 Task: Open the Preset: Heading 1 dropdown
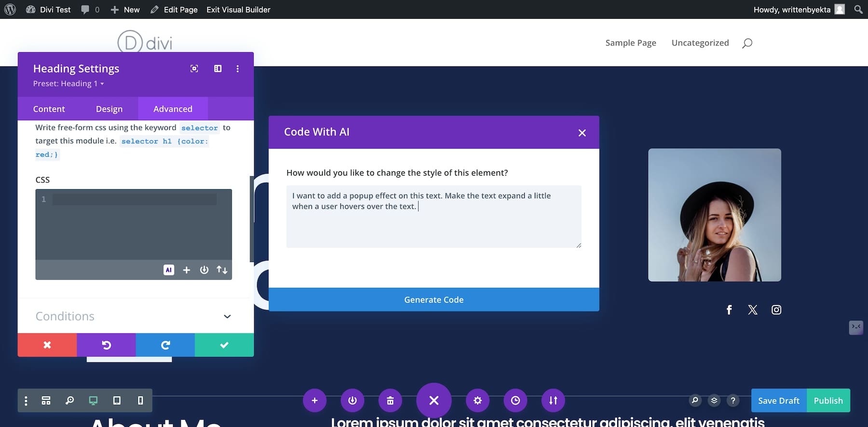[x=68, y=83]
